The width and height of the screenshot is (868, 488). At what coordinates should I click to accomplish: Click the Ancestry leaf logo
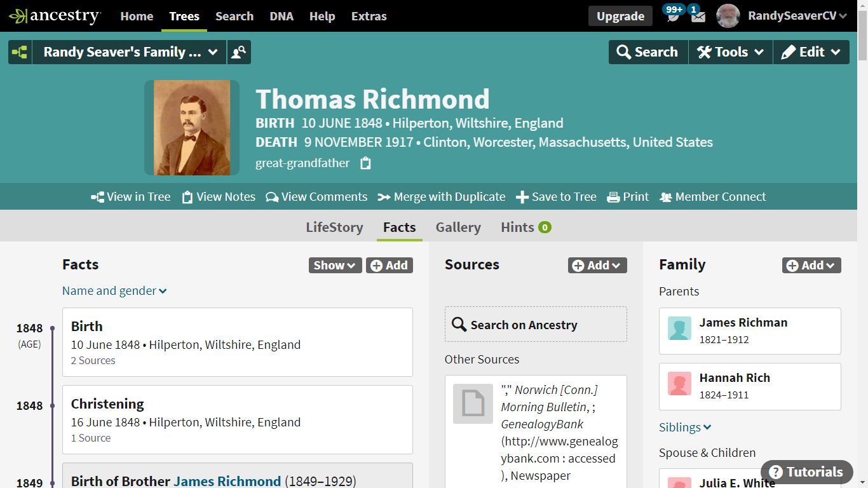20,16
